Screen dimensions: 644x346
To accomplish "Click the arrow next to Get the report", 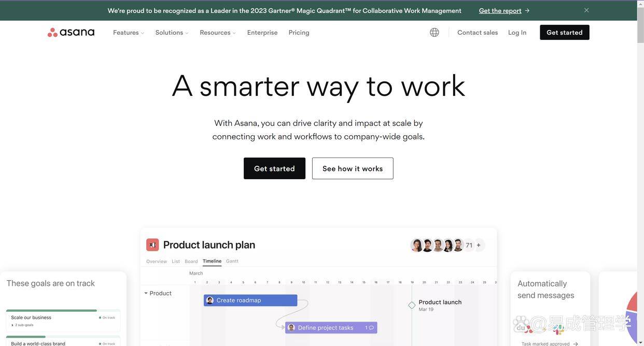I will coord(527,10).
